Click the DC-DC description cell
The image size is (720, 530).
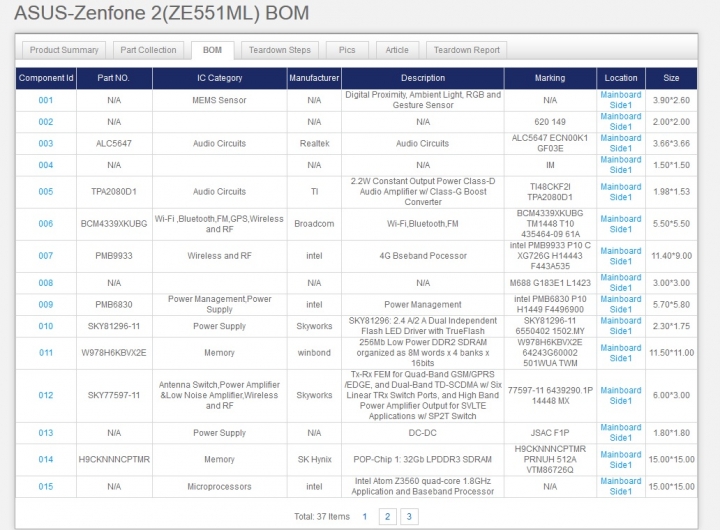[x=423, y=433]
